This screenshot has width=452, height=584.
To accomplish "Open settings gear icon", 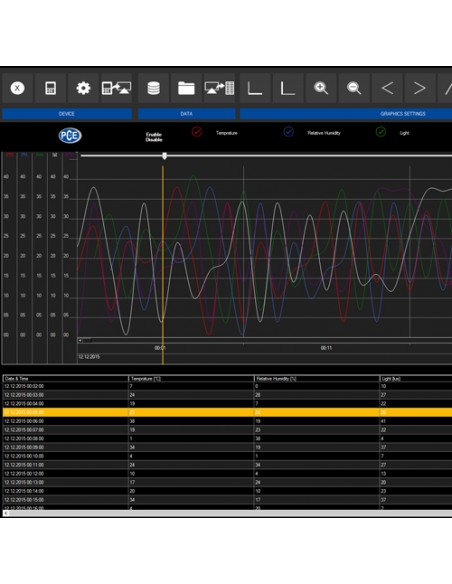I will pyautogui.click(x=83, y=88).
